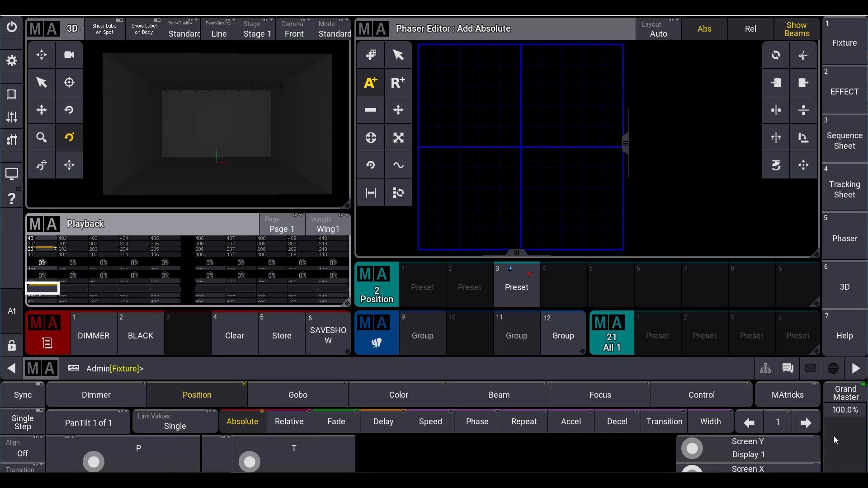Open the Layout Auto dropdown
The image size is (868, 488).
click(658, 29)
